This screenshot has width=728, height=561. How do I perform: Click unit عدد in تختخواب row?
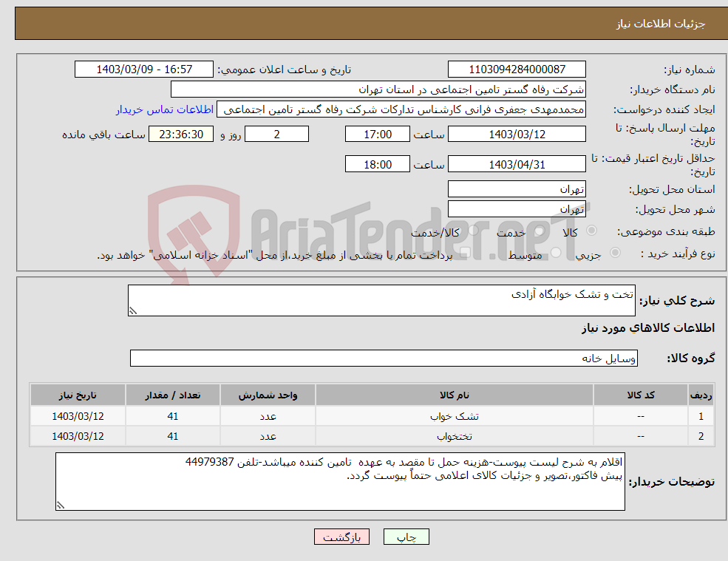[x=268, y=436]
